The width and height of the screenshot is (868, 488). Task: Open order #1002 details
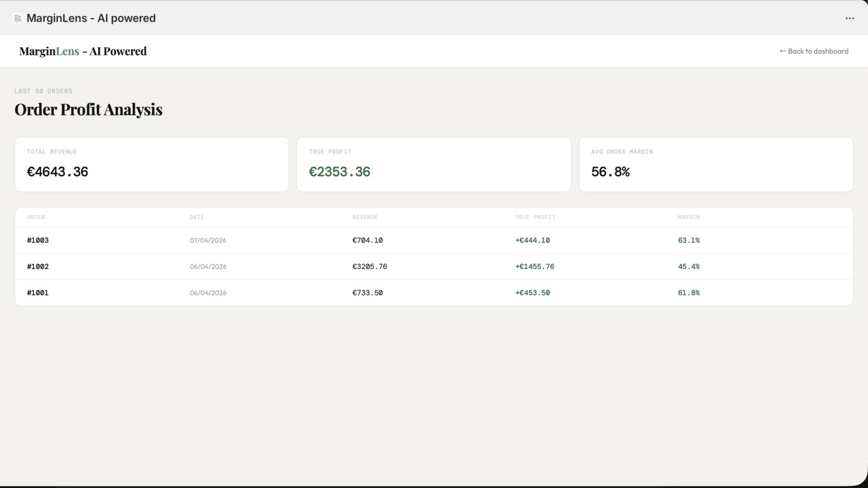pos(37,266)
